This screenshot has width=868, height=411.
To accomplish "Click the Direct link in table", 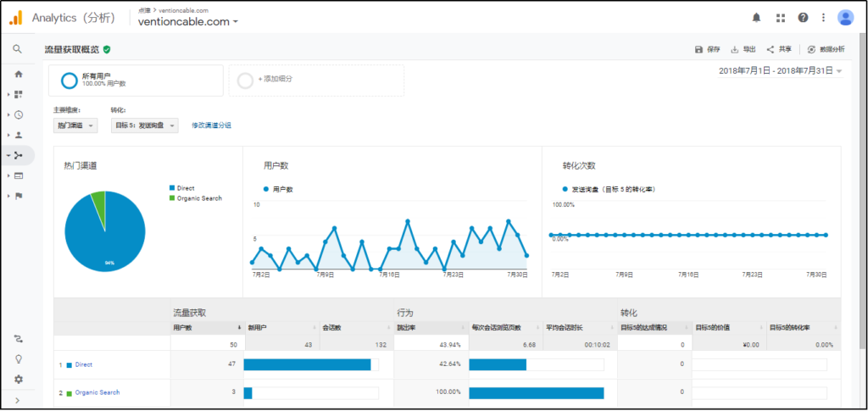I will pyautogui.click(x=84, y=364).
